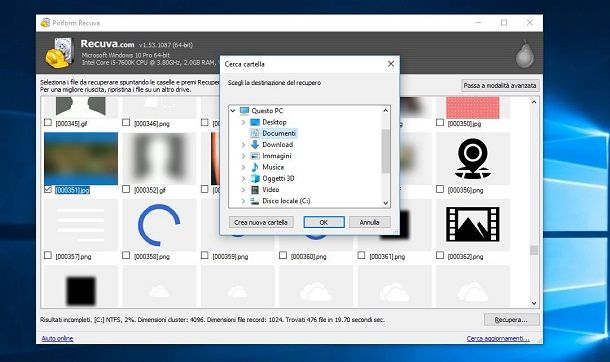Click the Desktop folder icon in tree
Viewport: 610px width, 362px height.
point(255,122)
